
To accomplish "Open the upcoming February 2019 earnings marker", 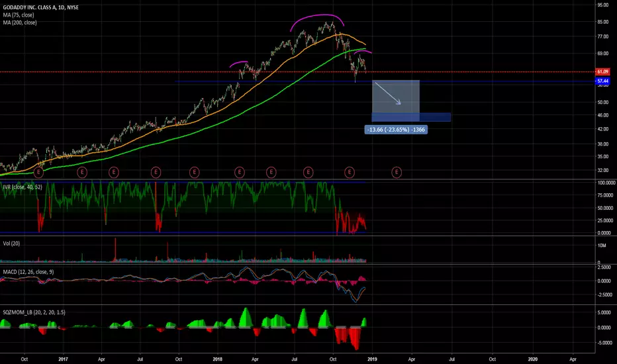I will [x=397, y=172].
